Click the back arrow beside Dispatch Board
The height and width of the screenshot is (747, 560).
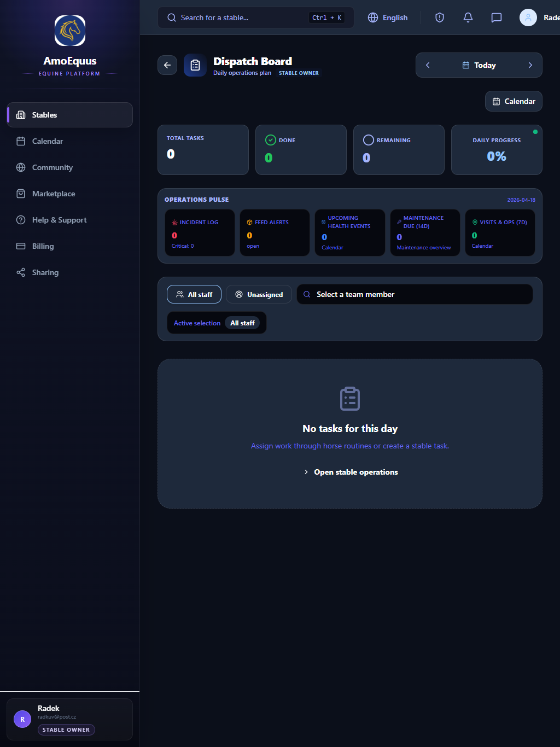pyautogui.click(x=167, y=65)
